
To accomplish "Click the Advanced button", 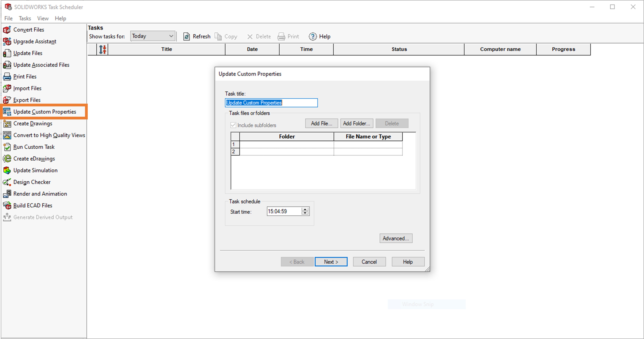I will tap(396, 238).
